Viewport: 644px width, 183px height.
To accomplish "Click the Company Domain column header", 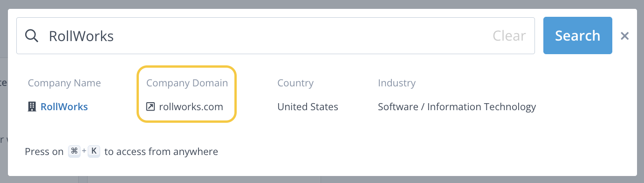I will [187, 83].
